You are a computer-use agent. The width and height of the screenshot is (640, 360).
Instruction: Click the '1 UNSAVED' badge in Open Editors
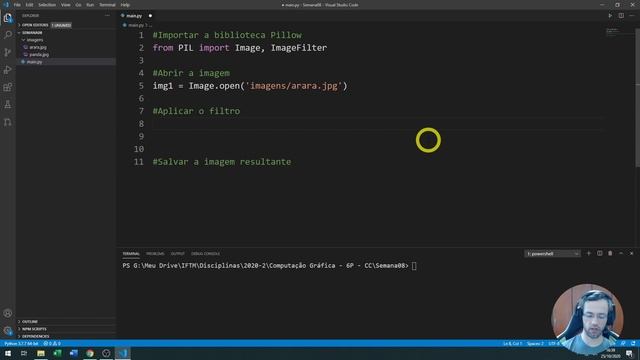pos(61,25)
